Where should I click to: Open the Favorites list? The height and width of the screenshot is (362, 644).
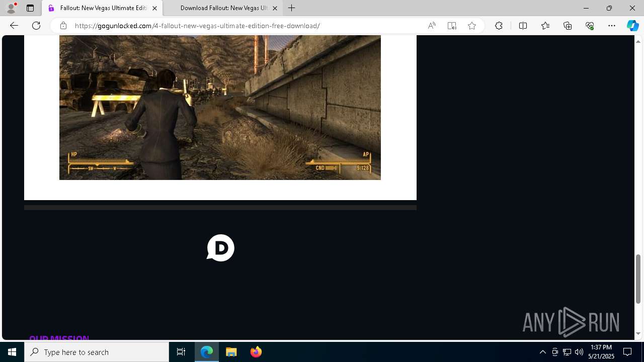point(545,26)
